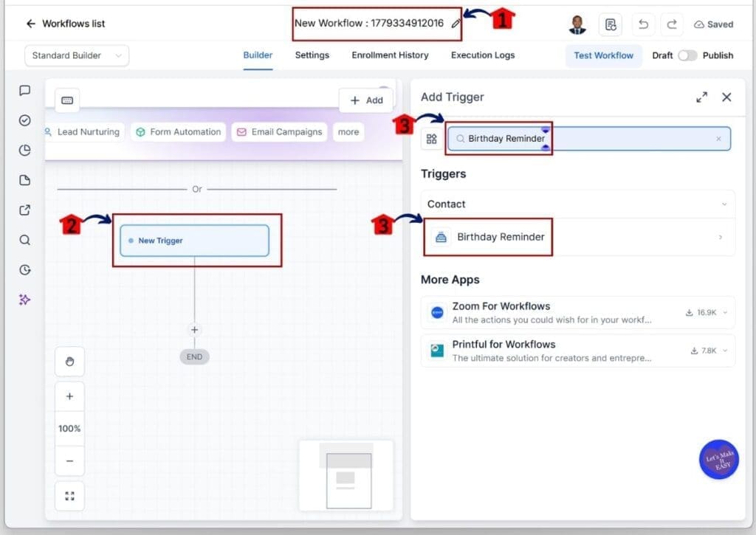
Task: Select the New Trigger node
Action: tap(194, 241)
